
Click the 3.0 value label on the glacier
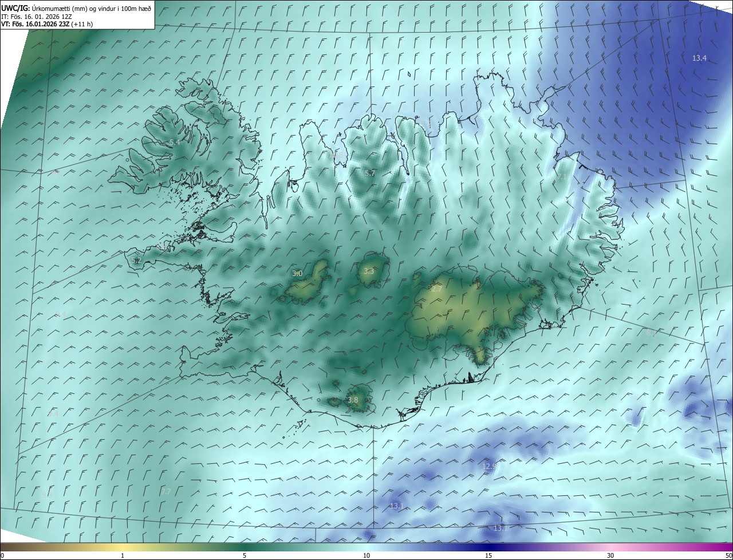tap(297, 274)
